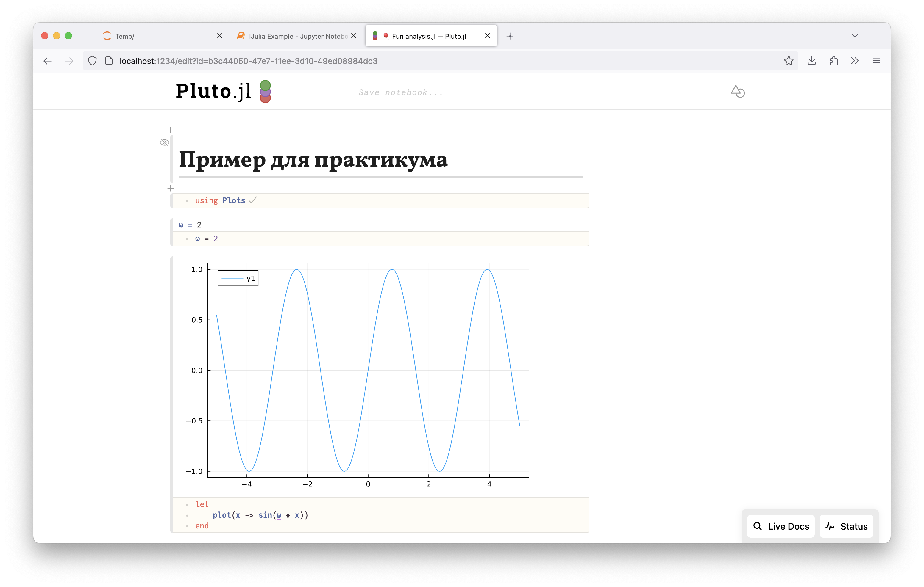Click the download icon in browser toolbar
924x587 pixels.
[x=811, y=61]
